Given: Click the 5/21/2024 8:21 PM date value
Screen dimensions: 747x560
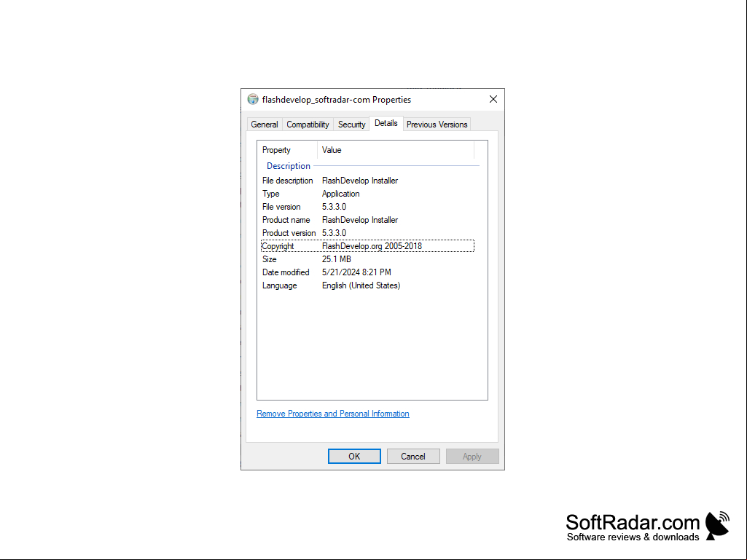Looking at the screenshot, I should (356, 272).
